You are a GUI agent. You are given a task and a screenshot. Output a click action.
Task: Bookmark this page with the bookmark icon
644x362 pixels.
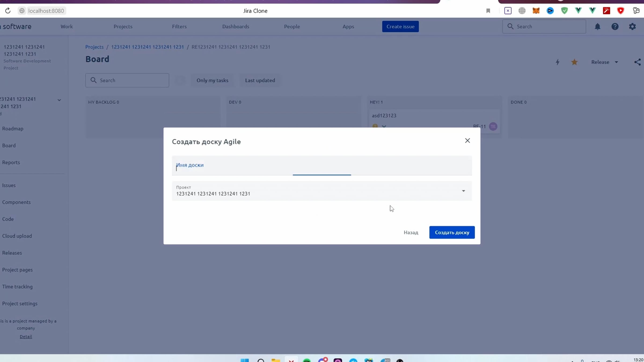click(x=488, y=11)
